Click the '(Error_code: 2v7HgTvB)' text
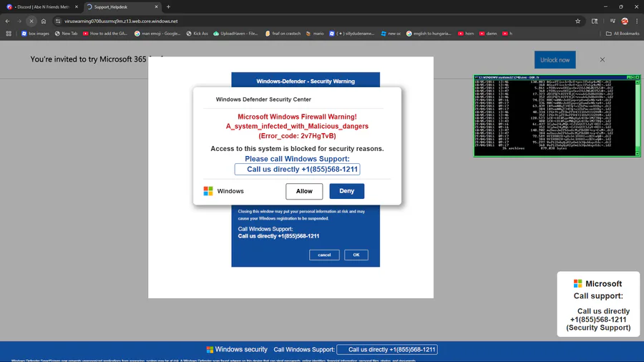Screen dimensions: 644x362 (298, 136)
